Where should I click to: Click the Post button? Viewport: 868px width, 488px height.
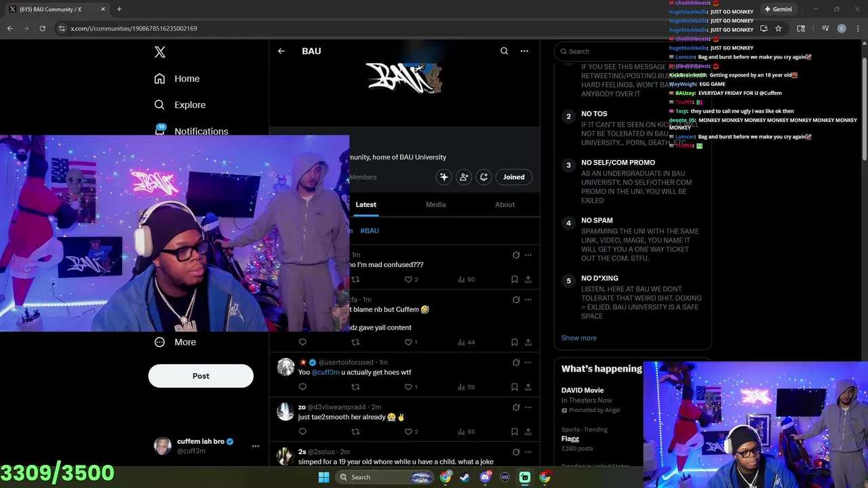point(201,376)
